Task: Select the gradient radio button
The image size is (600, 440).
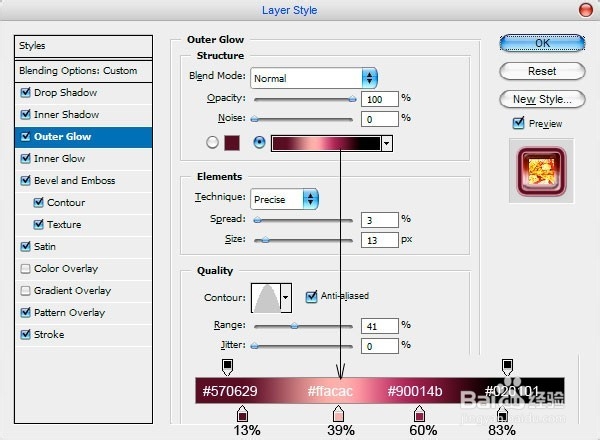Action: pyautogui.click(x=259, y=143)
